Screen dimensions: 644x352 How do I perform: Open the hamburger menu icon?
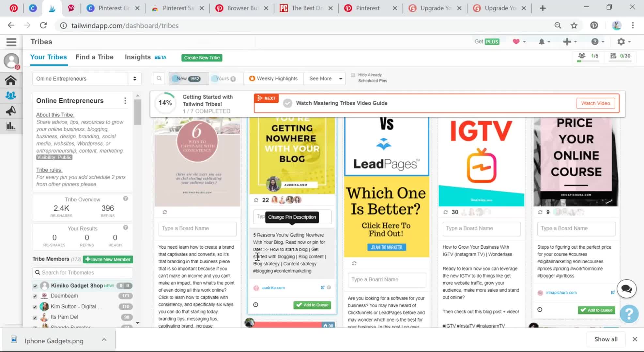(11, 42)
